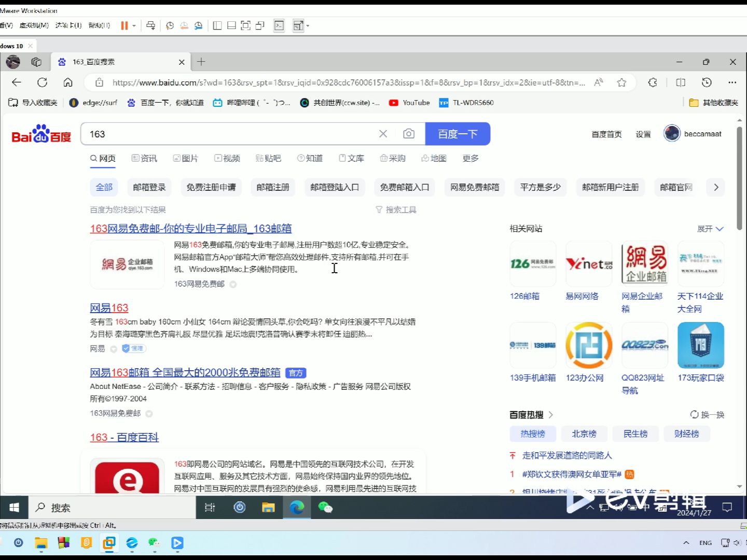Switch to the 图片 search tab
This screenshot has width=747, height=560.
tap(185, 158)
